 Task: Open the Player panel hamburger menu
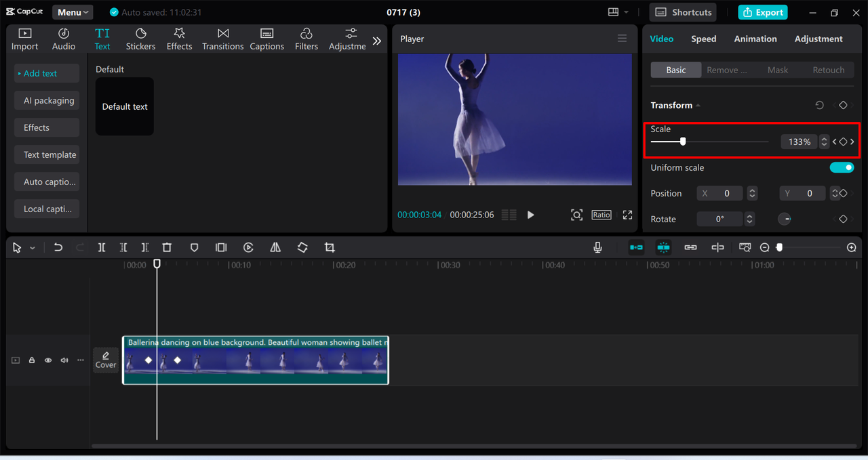pyautogui.click(x=622, y=39)
